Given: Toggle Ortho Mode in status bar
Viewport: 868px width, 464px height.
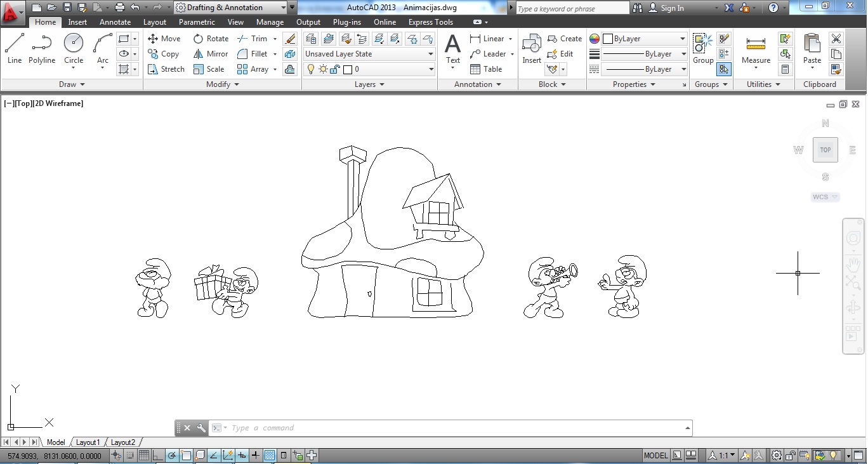Looking at the screenshot, I should [158, 455].
